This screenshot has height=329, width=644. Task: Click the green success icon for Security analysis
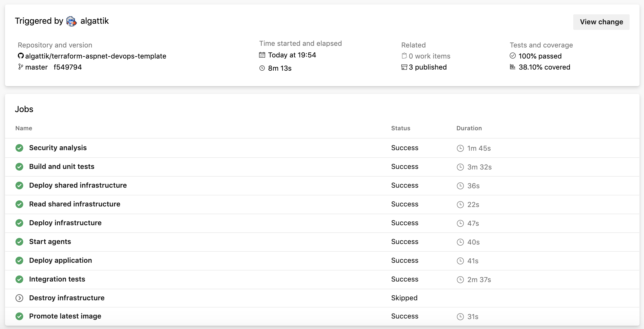[x=19, y=148]
